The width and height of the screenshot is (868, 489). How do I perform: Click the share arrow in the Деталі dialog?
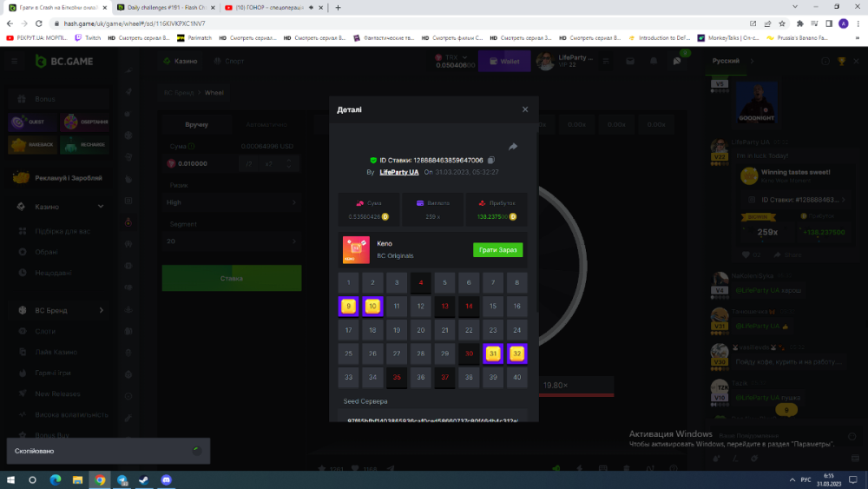click(x=513, y=147)
